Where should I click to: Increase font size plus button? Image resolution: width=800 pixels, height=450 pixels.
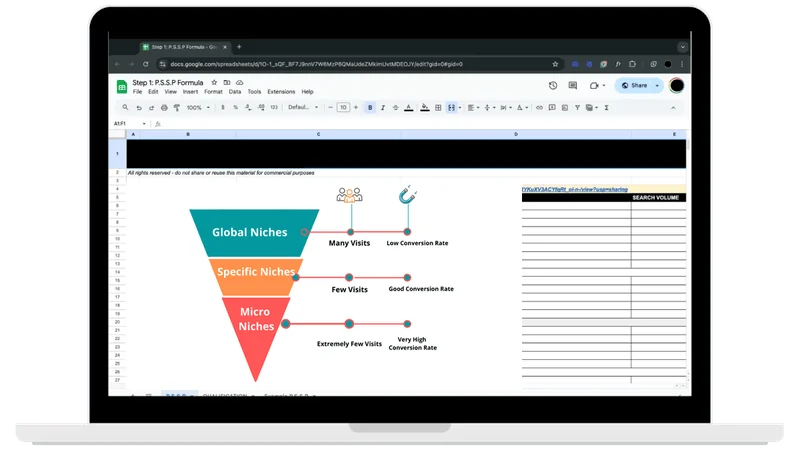click(x=356, y=108)
